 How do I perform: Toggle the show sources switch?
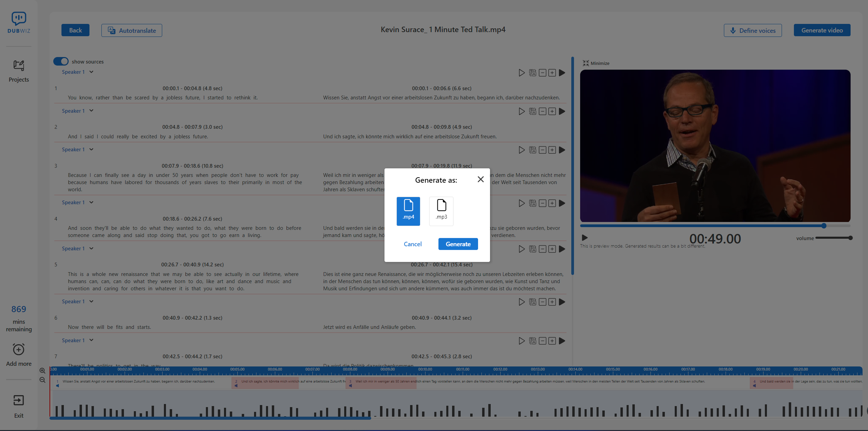[x=61, y=61]
